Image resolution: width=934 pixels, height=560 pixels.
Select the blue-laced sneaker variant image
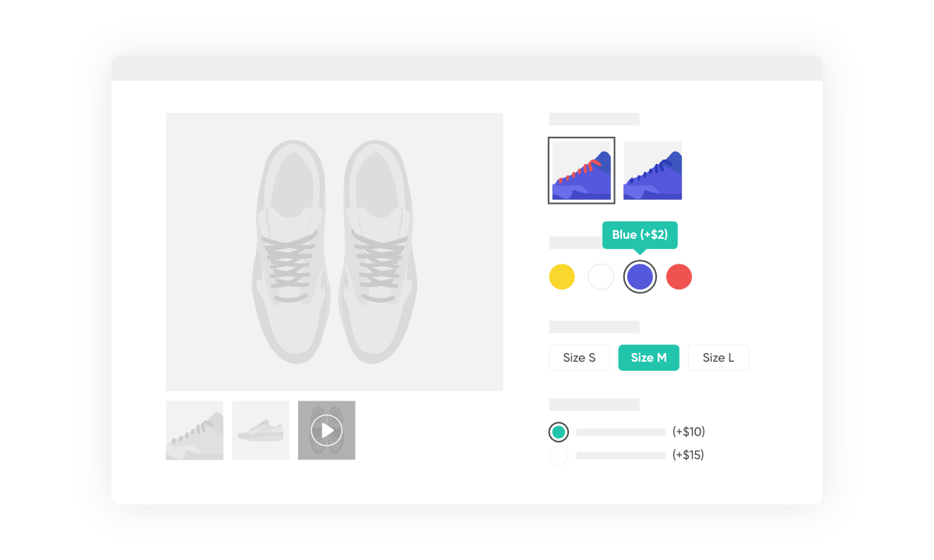[652, 170]
